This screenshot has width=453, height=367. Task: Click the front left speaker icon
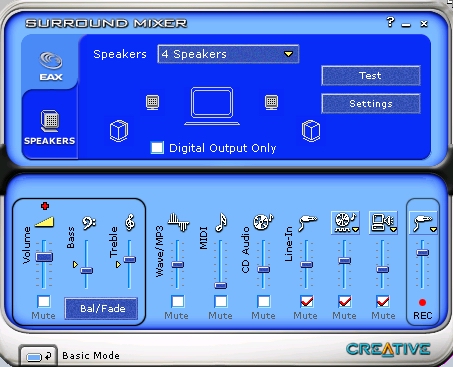pos(153,102)
